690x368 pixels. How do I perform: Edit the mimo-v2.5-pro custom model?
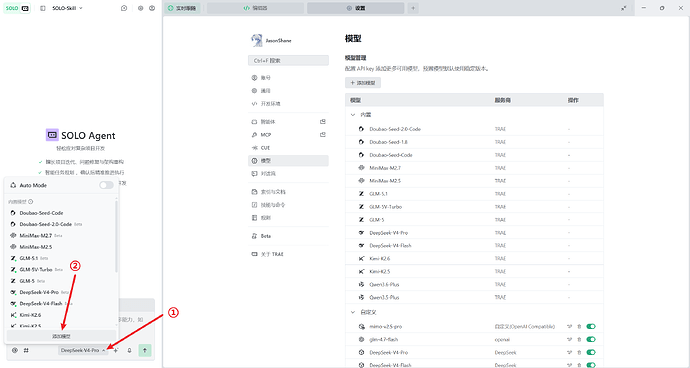[569, 327]
